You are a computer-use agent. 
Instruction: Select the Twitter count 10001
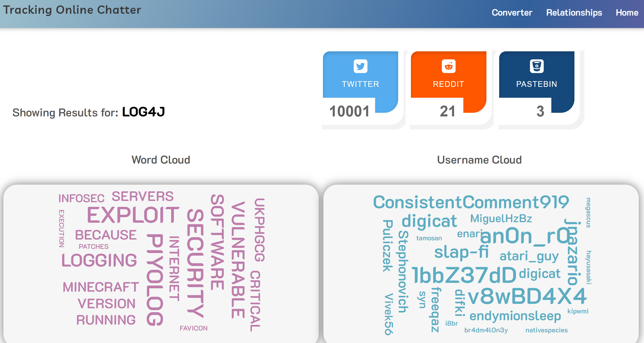(x=349, y=111)
